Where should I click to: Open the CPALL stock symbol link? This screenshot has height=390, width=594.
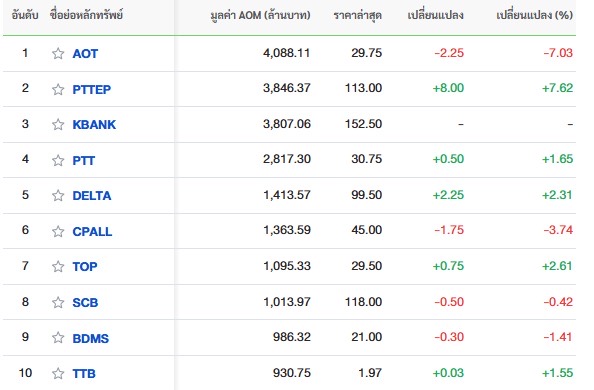92,231
